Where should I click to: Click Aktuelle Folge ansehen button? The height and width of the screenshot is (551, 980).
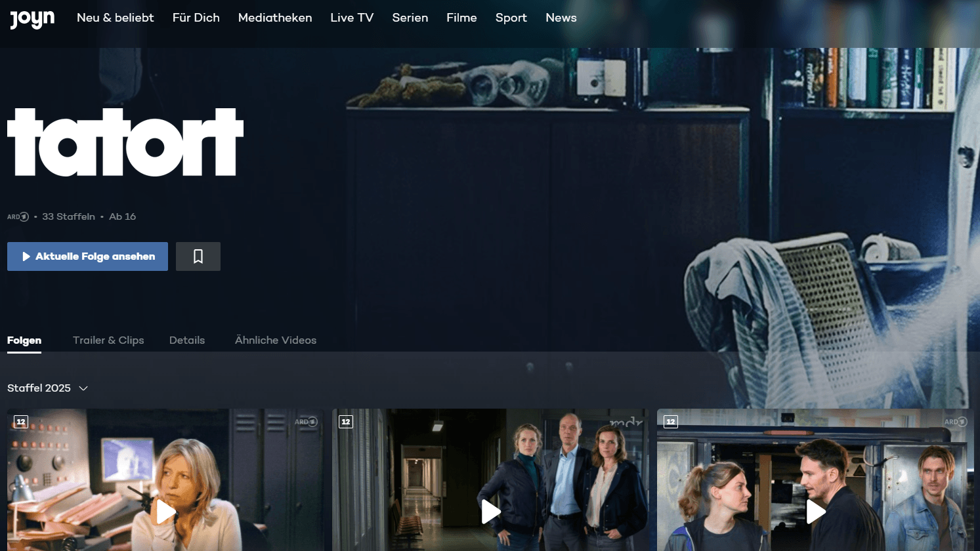tap(87, 256)
